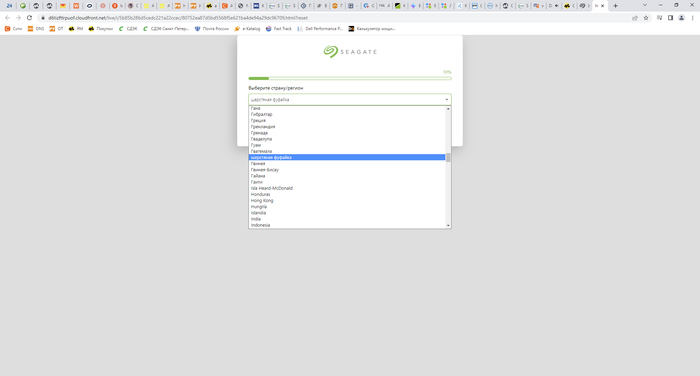This screenshot has width=700, height=376.
Task: Click the list's scroll down arrow
Action: pyautogui.click(x=448, y=226)
